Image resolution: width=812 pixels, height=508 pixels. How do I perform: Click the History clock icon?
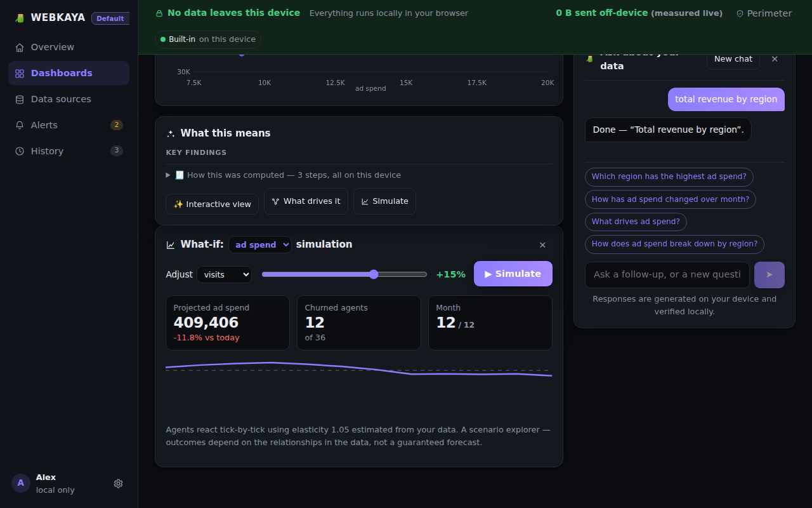click(x=20, y=151)
